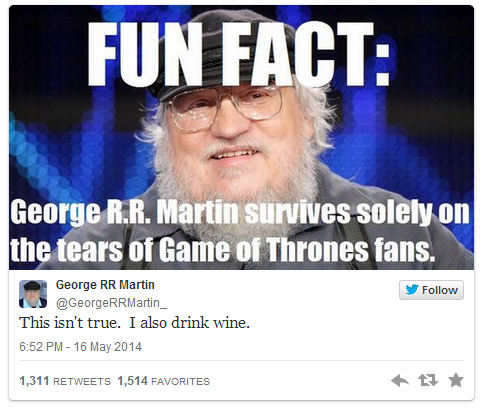Open the profile avatar thumbnail
Viewport: 487px width, 415px height.
[33, 294]
